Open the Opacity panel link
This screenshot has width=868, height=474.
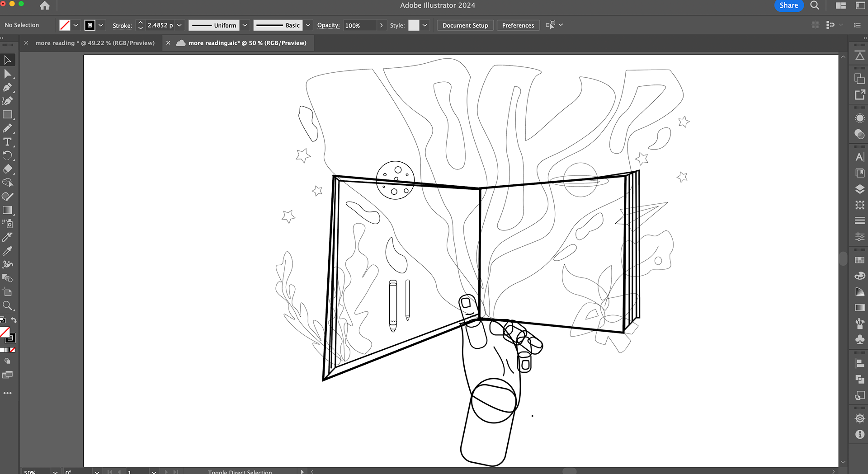click(x=328, y=25)
